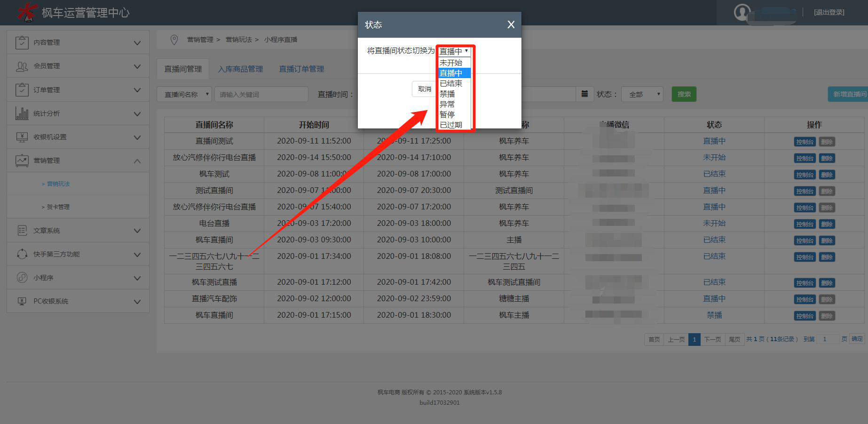The image size is (868, 424).
Task: Click 营销管理 in breadcrumb
Action: 200,40
